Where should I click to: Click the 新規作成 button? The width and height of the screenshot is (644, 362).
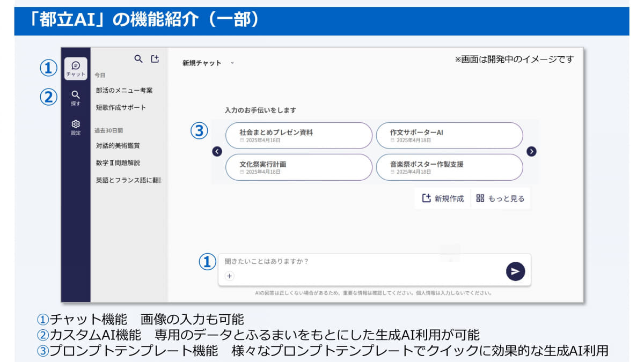(x=443, y=198)
